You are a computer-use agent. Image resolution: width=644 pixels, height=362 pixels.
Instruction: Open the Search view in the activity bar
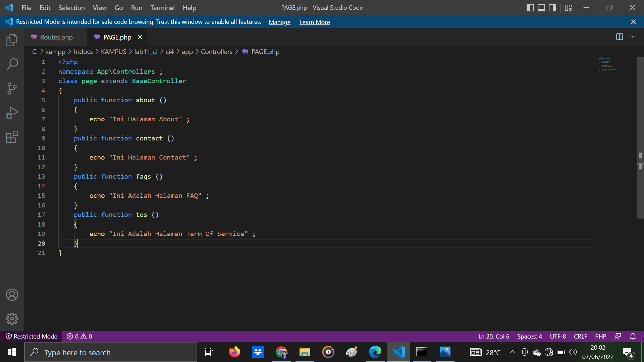pyautogui.click(x=12, y=64)
